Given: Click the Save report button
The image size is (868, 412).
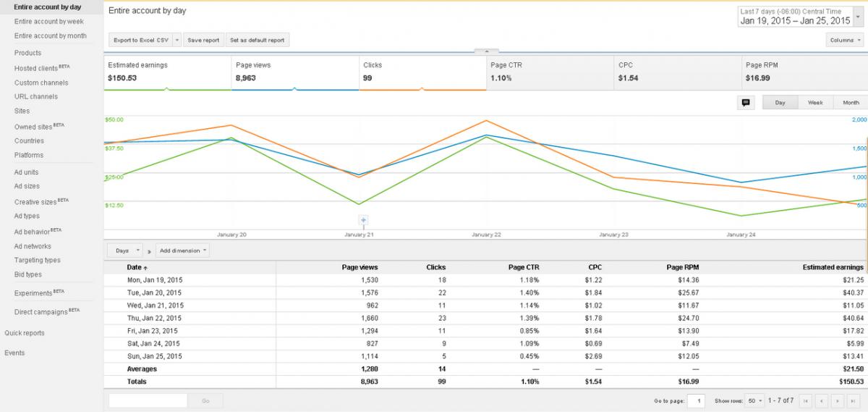Looking at the screenshot, I should 203,41.
